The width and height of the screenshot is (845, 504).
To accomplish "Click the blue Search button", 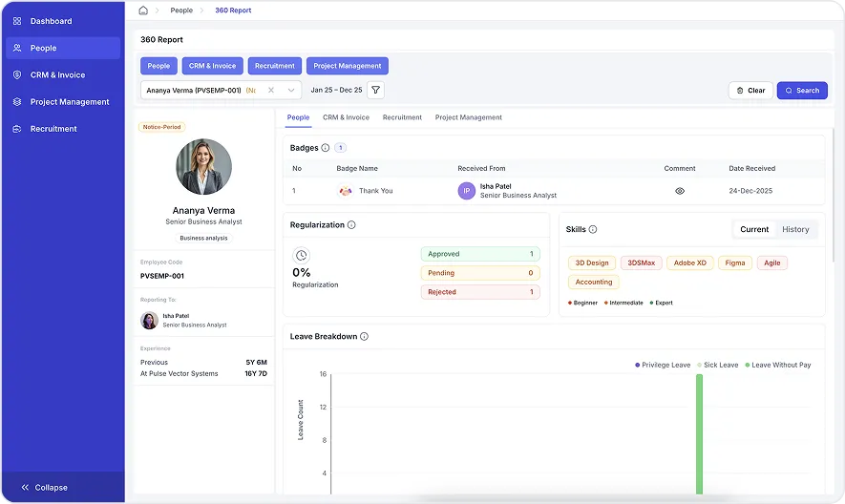I will (x=802, y=91).
